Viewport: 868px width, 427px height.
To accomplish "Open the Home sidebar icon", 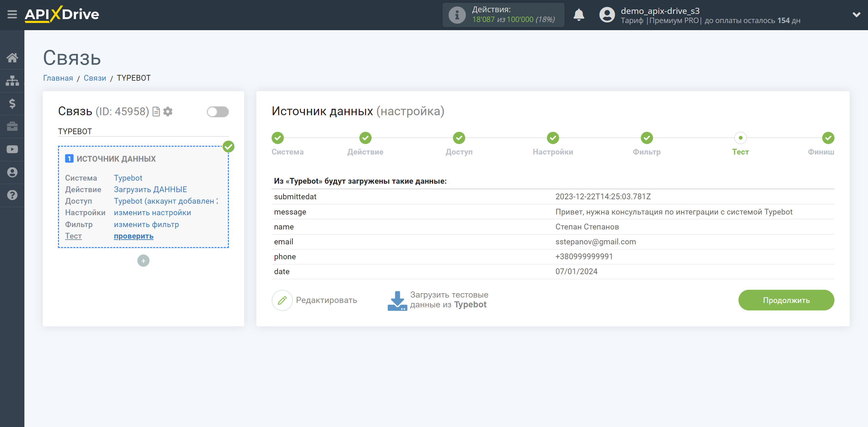I will (x=12, y=58).
